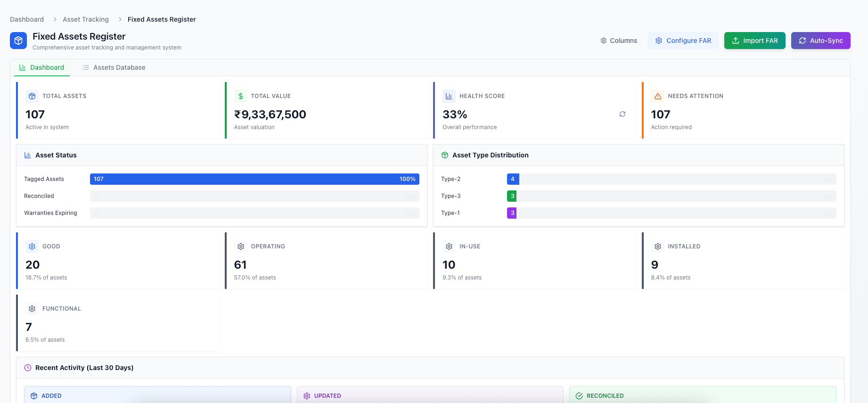
Task: Open Asset Tracking breadcrumb link
Action: [86, 19]
